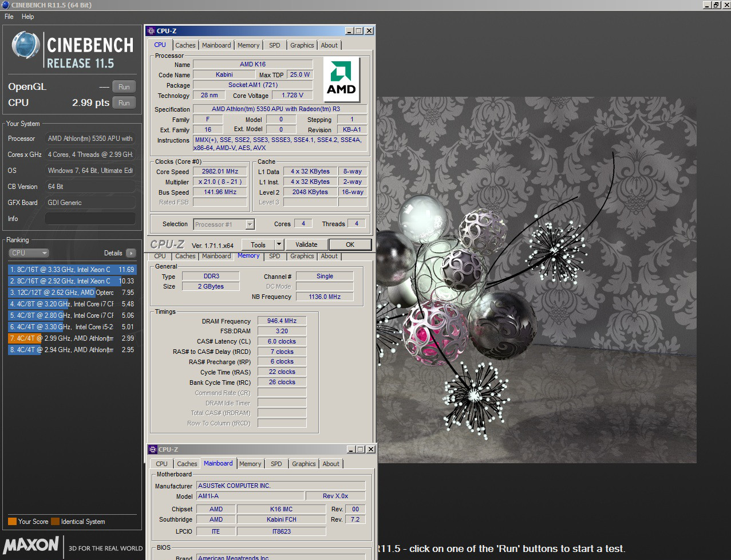Click the Identical System brown legend swatch
Screen dimensions: 731x560
[x=55, y=522]
